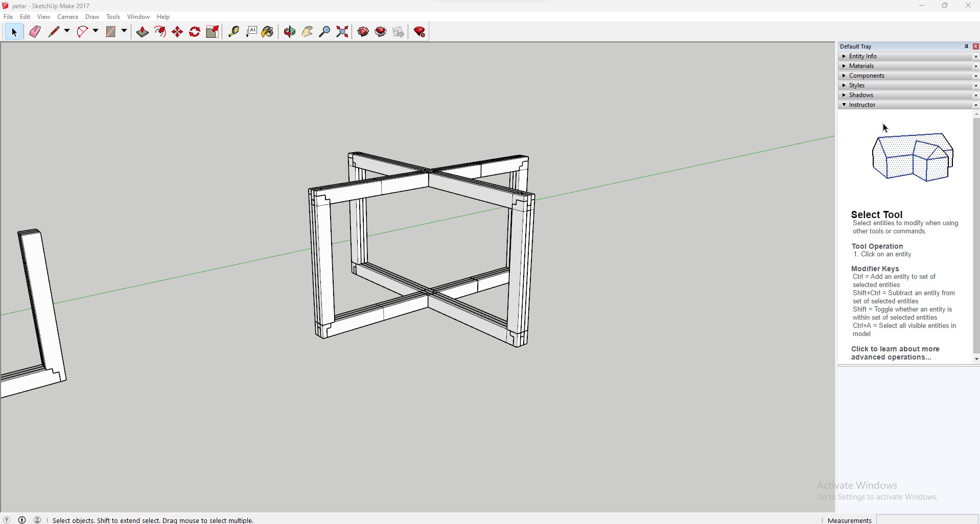Close the Default Tray
Image resolution: width=980 pixels, height=524 pixels.
point(976,46)
